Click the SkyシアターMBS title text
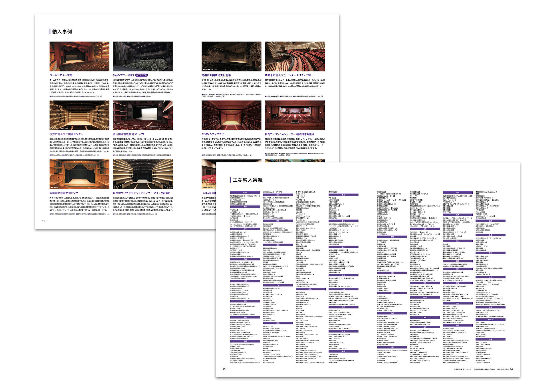Screen dimensions: 555x392 click(123, 75)
